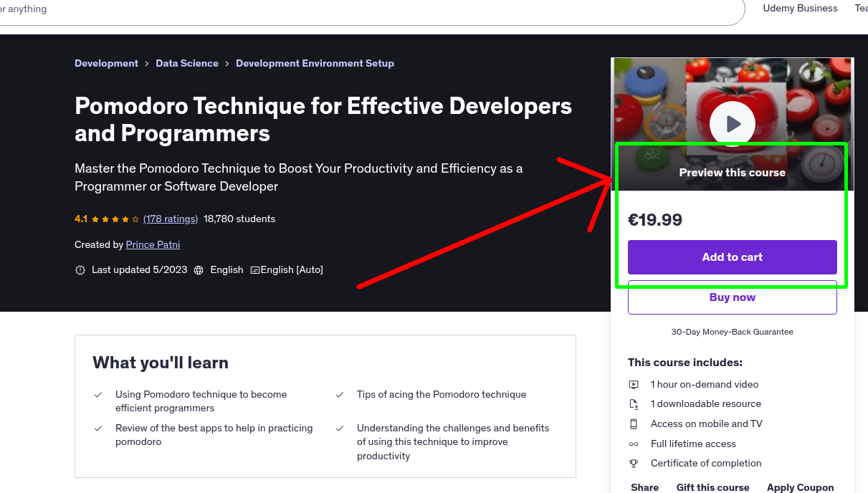Click the Buy now button

point(732,297)
